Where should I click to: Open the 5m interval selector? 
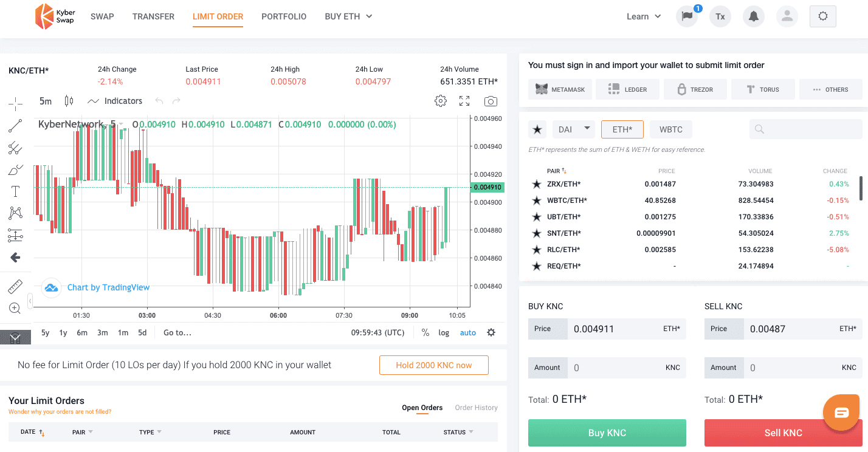46,101
